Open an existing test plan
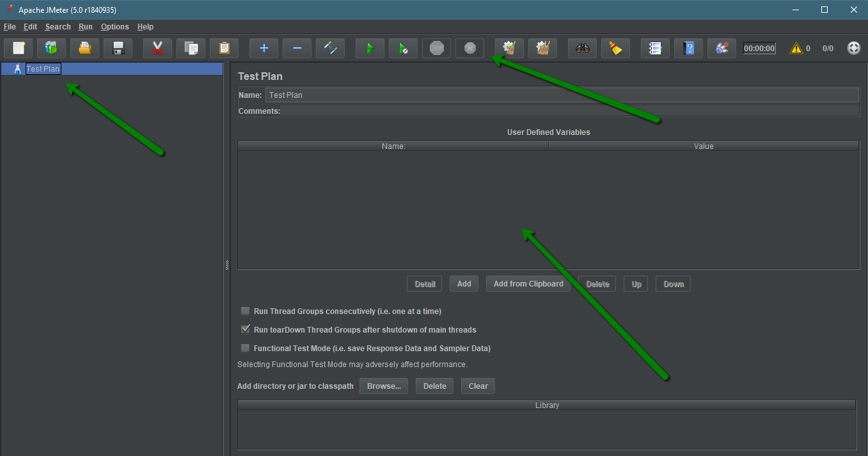Viewport: 868px width, 456px height. pos(84,47)
